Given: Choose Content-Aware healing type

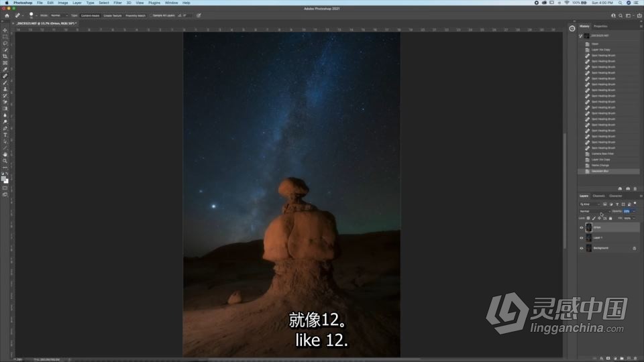Looking at the screenshot, I should click(x=90, y=15).
